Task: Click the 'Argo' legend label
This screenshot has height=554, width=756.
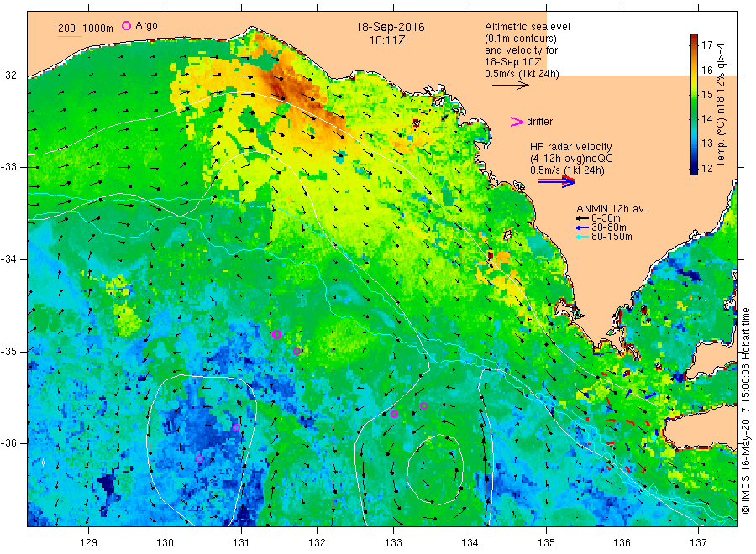Action: (x=146, y=25)
